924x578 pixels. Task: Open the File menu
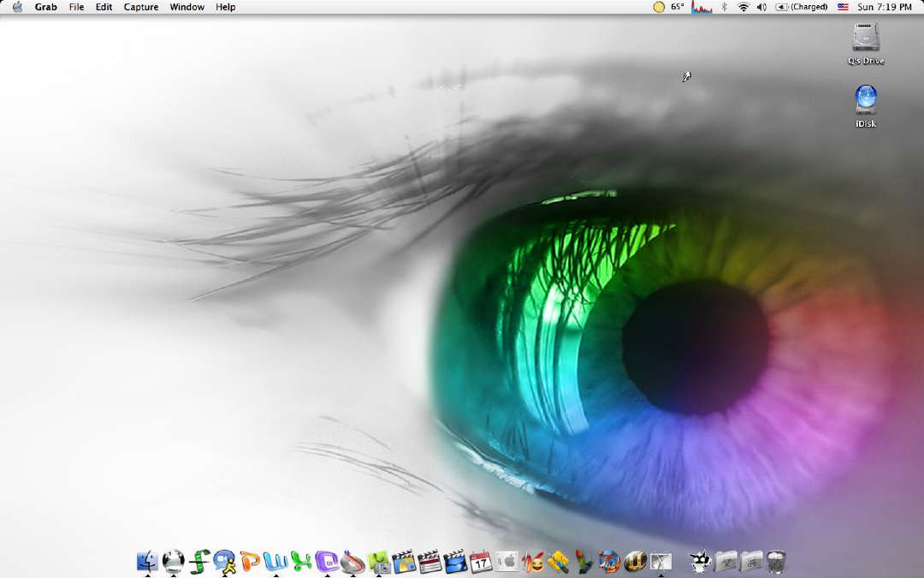coord(76,7)
